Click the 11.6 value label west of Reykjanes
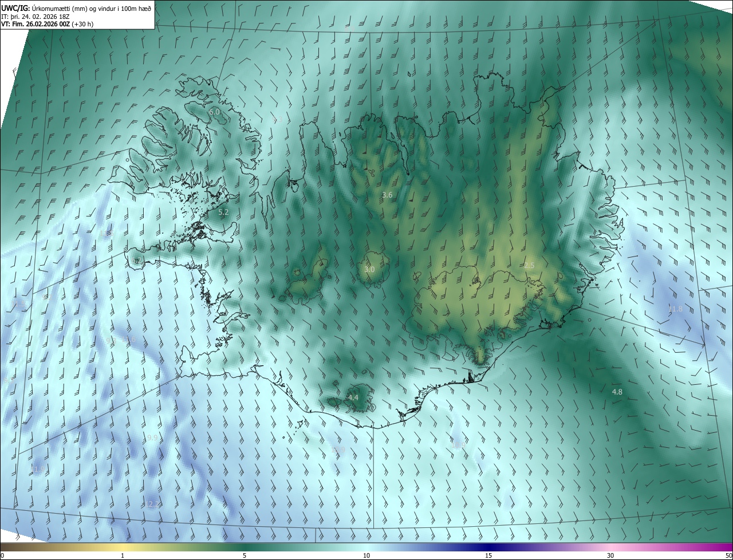The width and height of the screenshot is (733, 560). point(130,340)
